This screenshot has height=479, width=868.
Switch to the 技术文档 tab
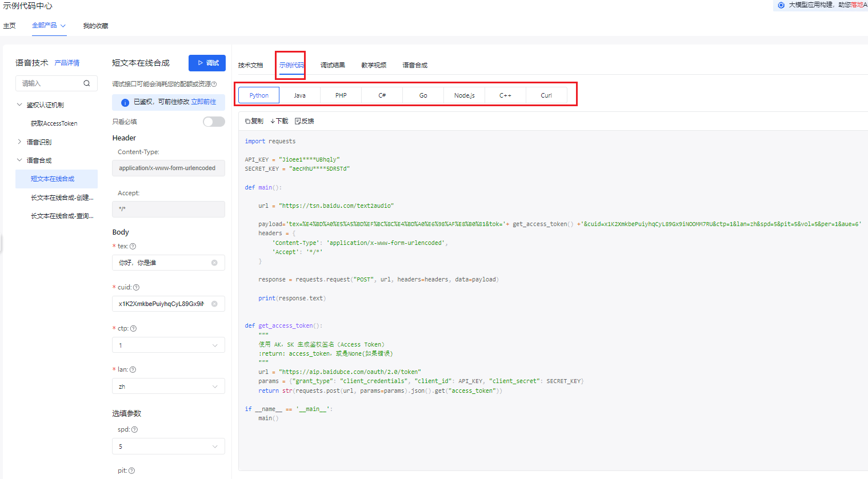(251, 65)
